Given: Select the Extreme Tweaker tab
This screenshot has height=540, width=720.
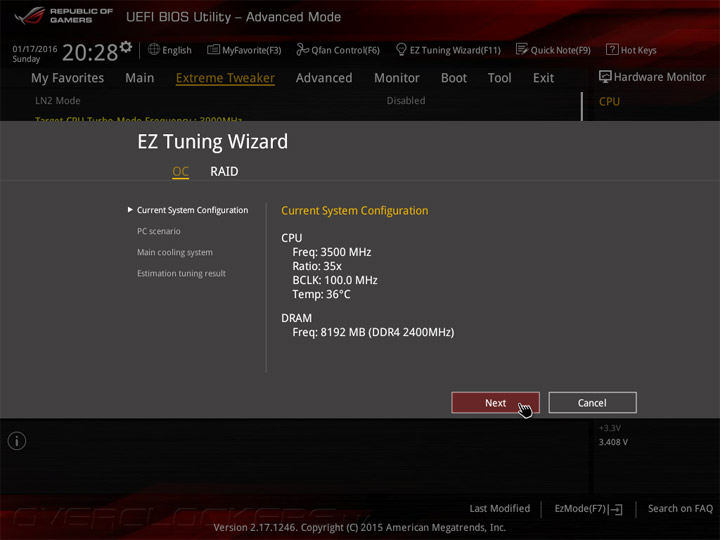Looking at the screenshot, I should [x=225, y=78].
